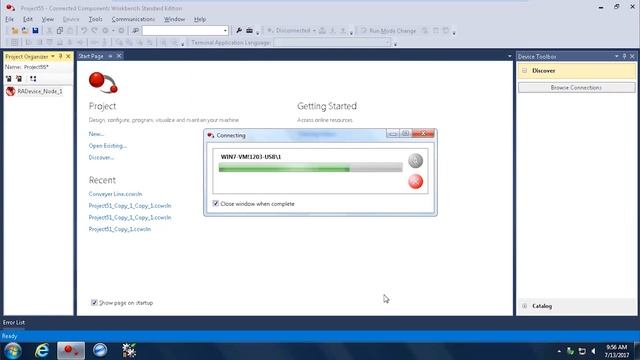Show hidden system tray icons arrow
Viewport: 640px width, 360px height.
(559, 351)
